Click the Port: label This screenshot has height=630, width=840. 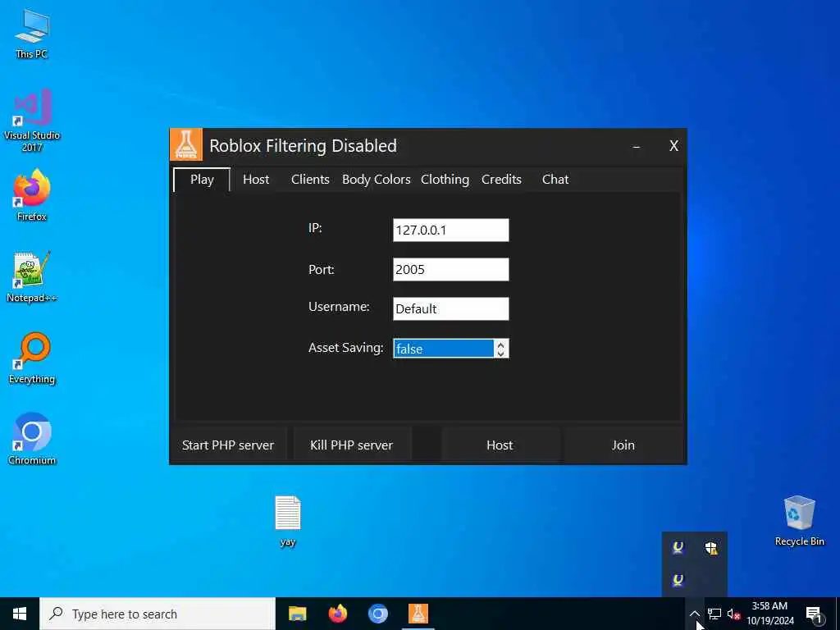point(321,269)
